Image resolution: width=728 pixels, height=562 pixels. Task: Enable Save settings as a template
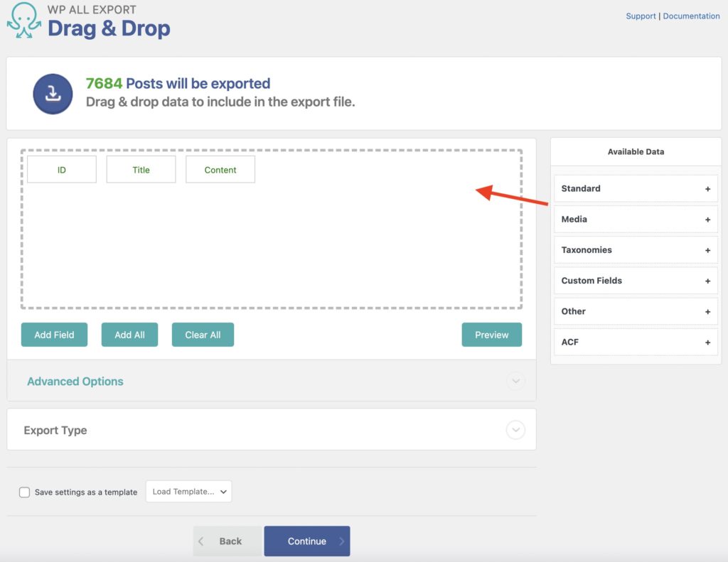coord(24,492)
